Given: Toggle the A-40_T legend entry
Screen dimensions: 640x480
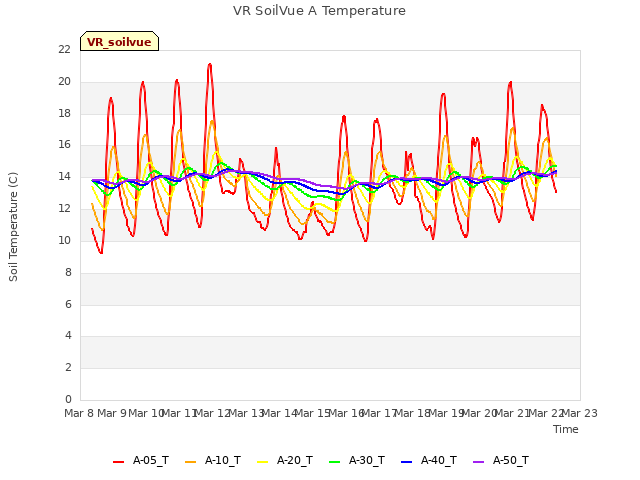Looking at the screenshot, I should tap(429, 460).
